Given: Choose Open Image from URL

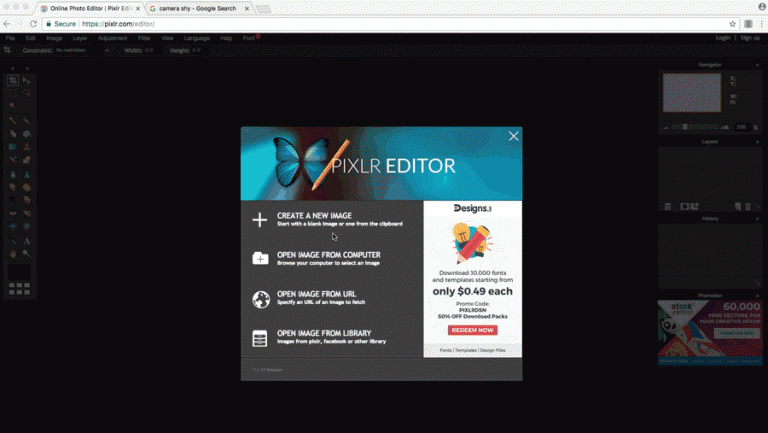Looking at the screenshot, I should coord(309,298).
